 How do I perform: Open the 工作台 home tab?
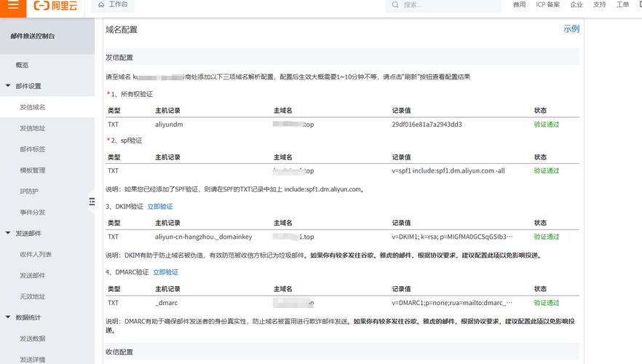(113, 4)
